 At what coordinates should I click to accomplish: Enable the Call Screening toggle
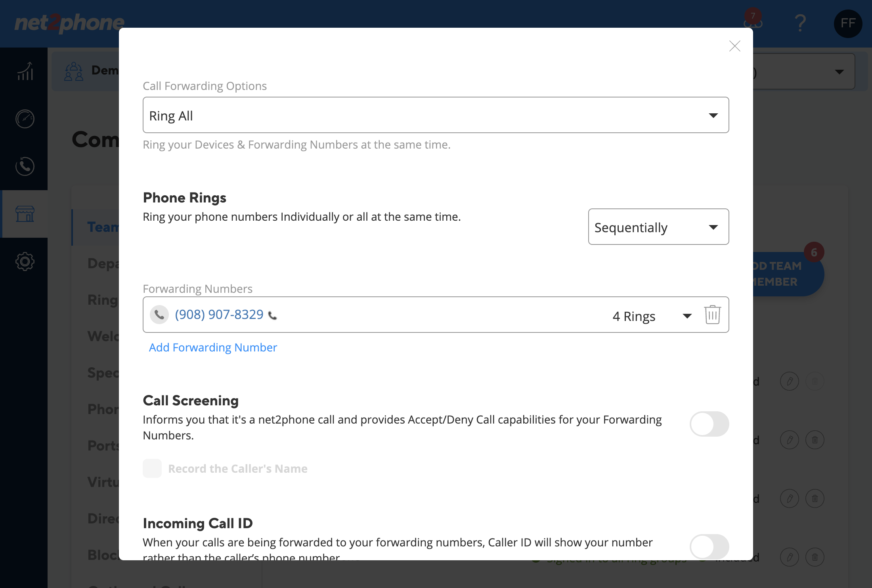pos(709,424)
